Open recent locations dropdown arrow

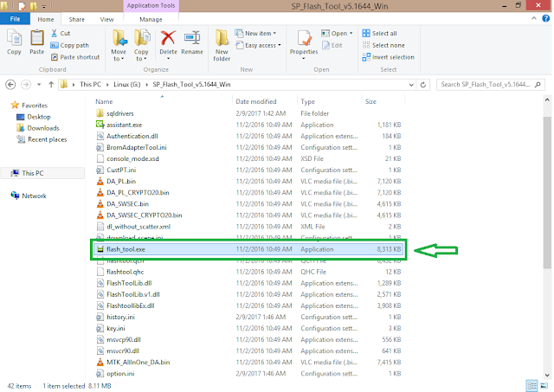(39, 85)
